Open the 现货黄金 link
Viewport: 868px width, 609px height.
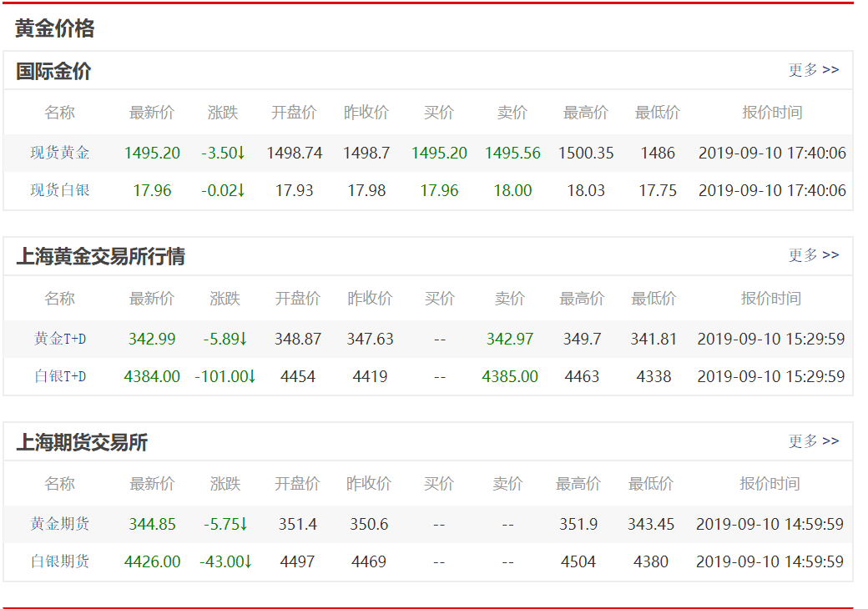coord(60,154)
